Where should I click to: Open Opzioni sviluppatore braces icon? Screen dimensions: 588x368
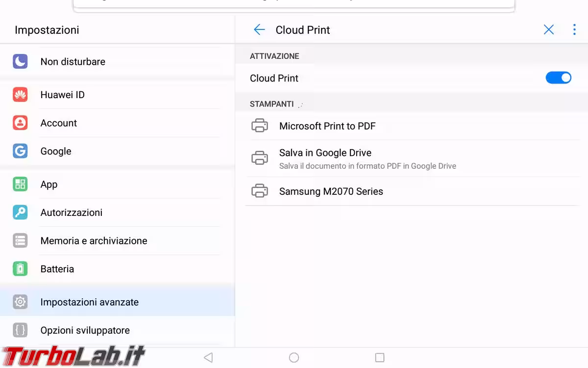(20, 330)
